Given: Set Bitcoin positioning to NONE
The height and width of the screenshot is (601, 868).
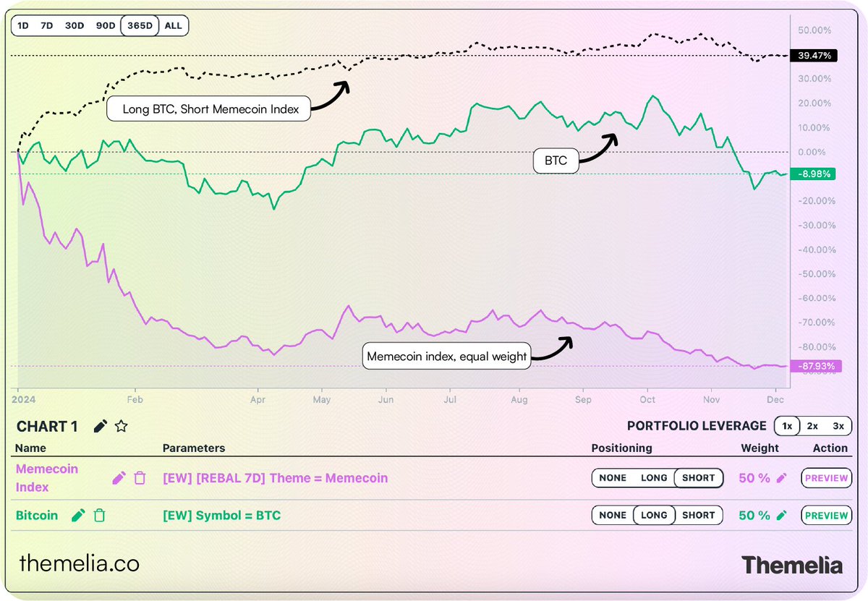Looking at the screenshot, I should pyautogui.click(x=613, y=516).
